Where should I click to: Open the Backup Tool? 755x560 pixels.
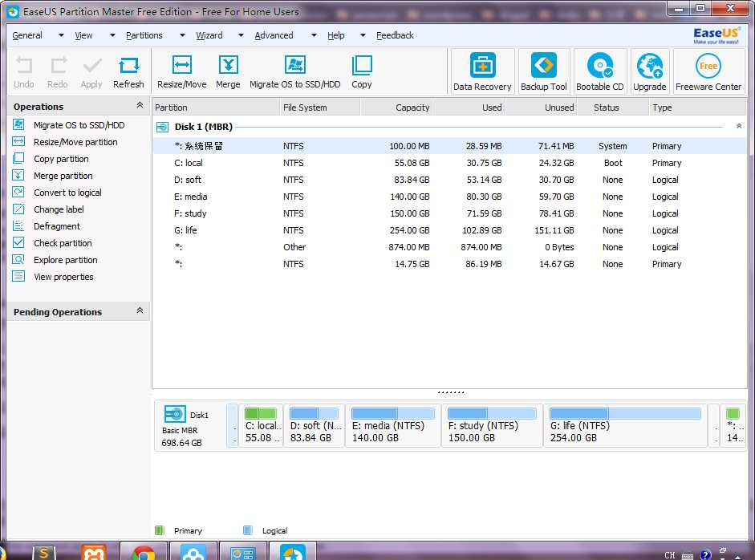(544, 72)
